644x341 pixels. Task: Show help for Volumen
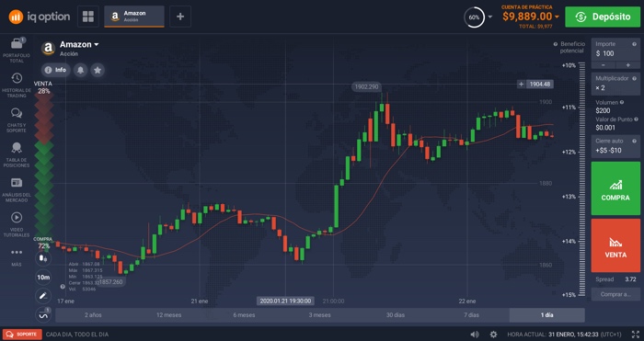pos(621,103)
